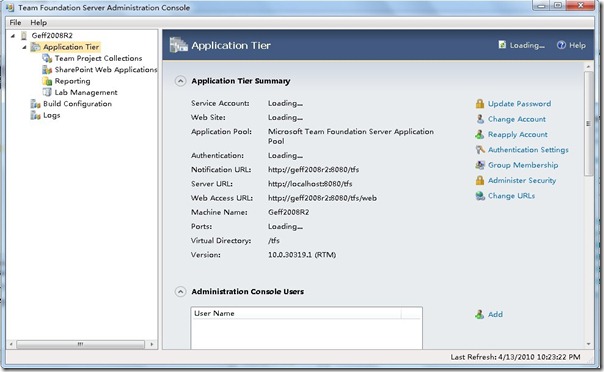Click the Administer Security lock icon
Screen dimensions: 604x372
[x=480, y=180]
